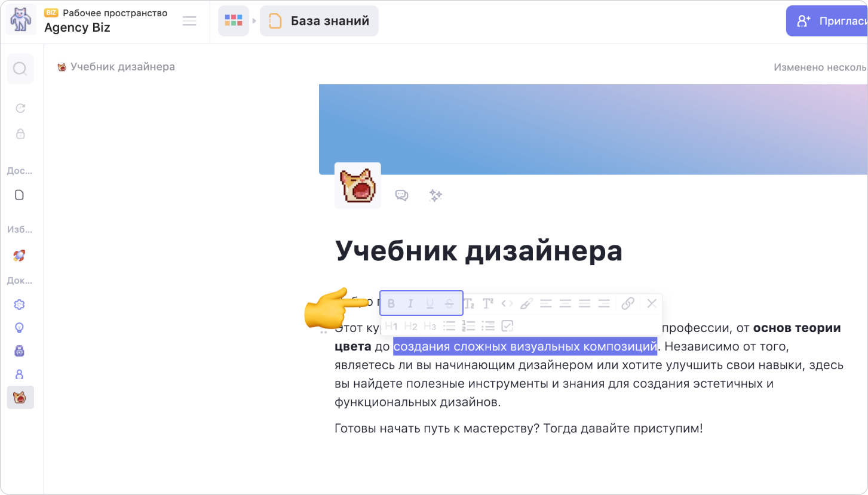Image resolution: width=868 pixels, height=495 pixels.
Task: Apply strikethrough to the selection
Action: coord(449,303)
